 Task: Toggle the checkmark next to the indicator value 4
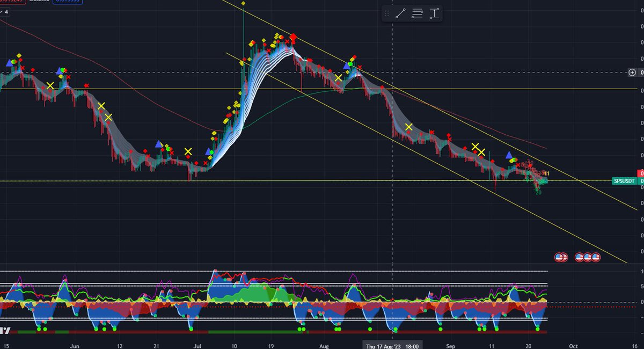tap(2, 12)
